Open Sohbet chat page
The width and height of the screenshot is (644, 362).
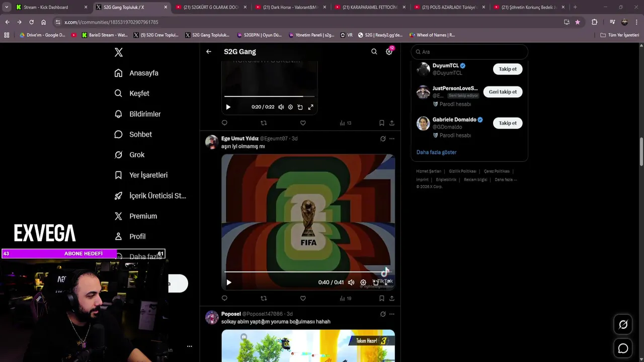133,134
